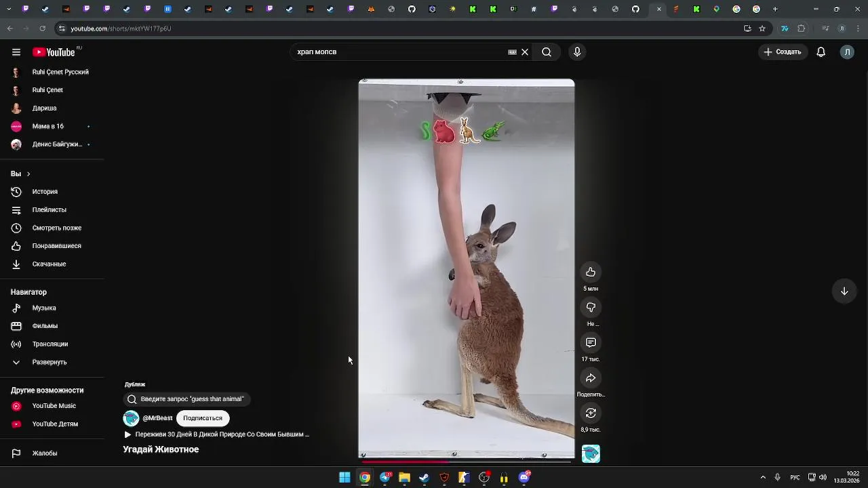Seek the Short using the red progress bar
Viewport: 868px width, 488px height.
(x=467, y=461)
